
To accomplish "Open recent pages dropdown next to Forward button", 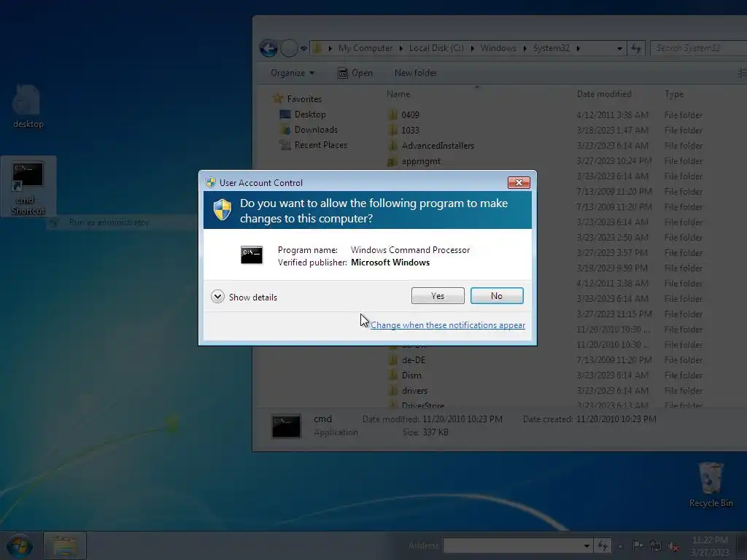I will click(303, 49).
